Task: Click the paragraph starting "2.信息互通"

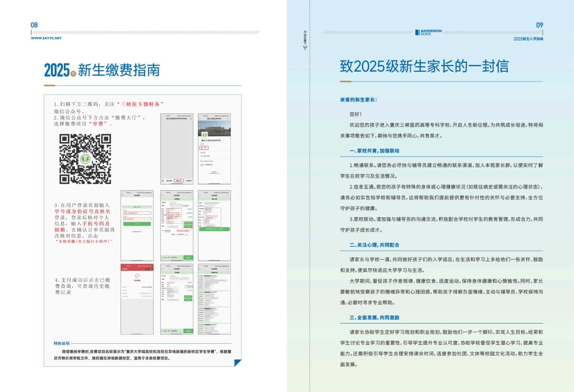Action: tap(442, 197)
